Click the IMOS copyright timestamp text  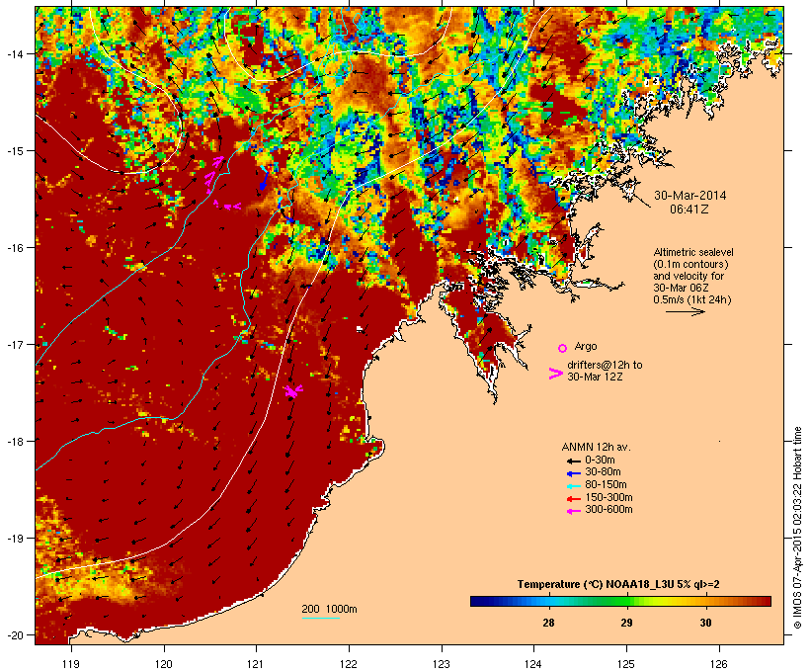tap(798, 529)
